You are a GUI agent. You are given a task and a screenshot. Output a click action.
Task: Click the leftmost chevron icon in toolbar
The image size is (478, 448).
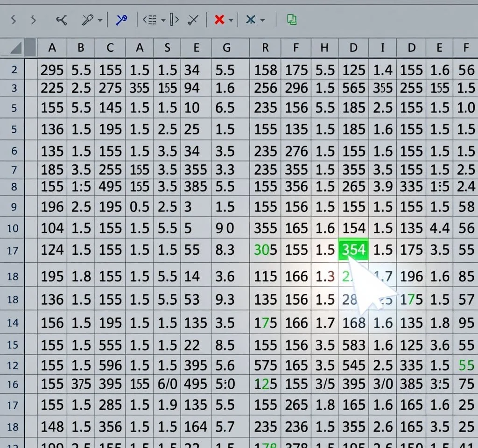pyautogui.click(x=14, y=20)
